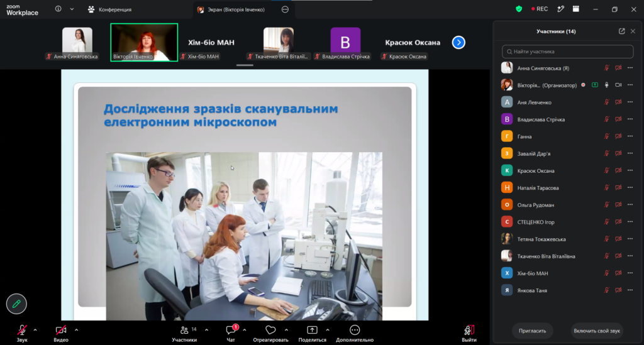Select Анна Синяговська video thumbnail
This screenshot has width=644, height=345.
(x=77, y=42)
